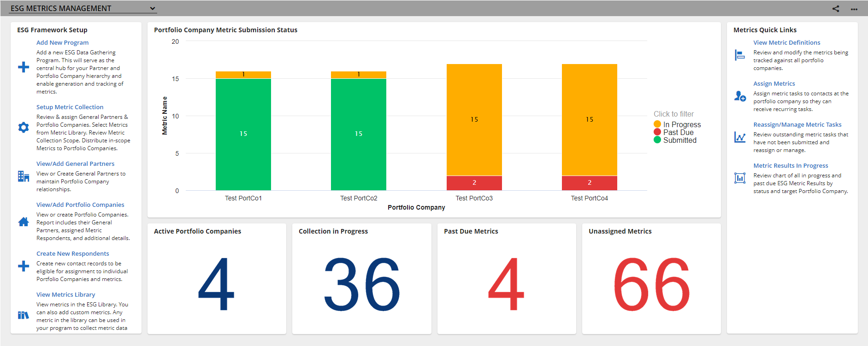Click the building icon for General Partners
The width and height of the screenshot is (868, 346).
(x=24, y=176)
